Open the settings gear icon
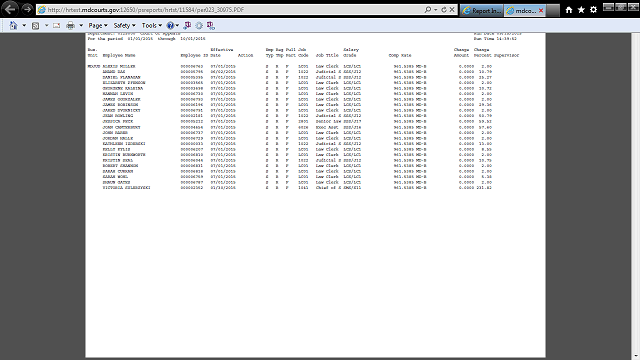The height and width of the screenshot is (360, 640). (x=593, y=10)
